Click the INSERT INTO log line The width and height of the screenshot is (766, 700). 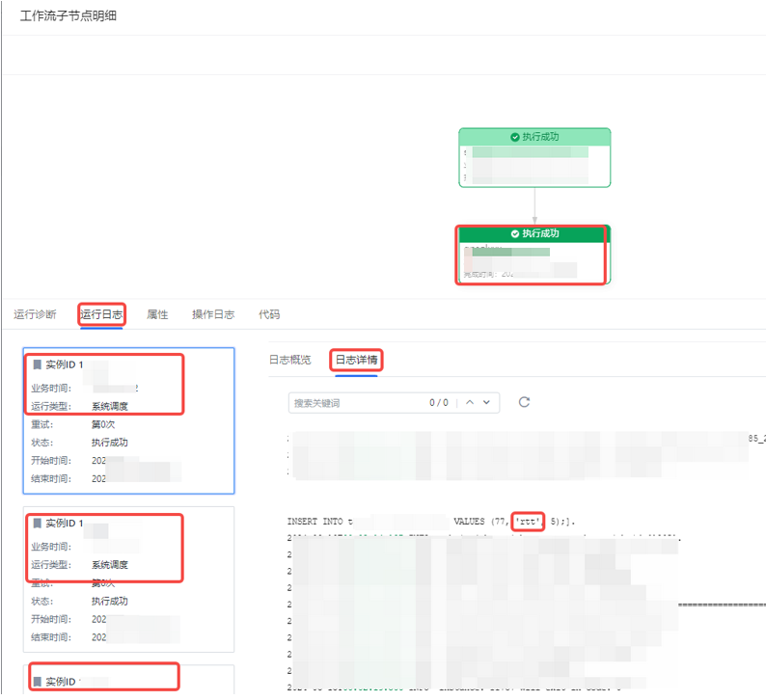point(431,522)
